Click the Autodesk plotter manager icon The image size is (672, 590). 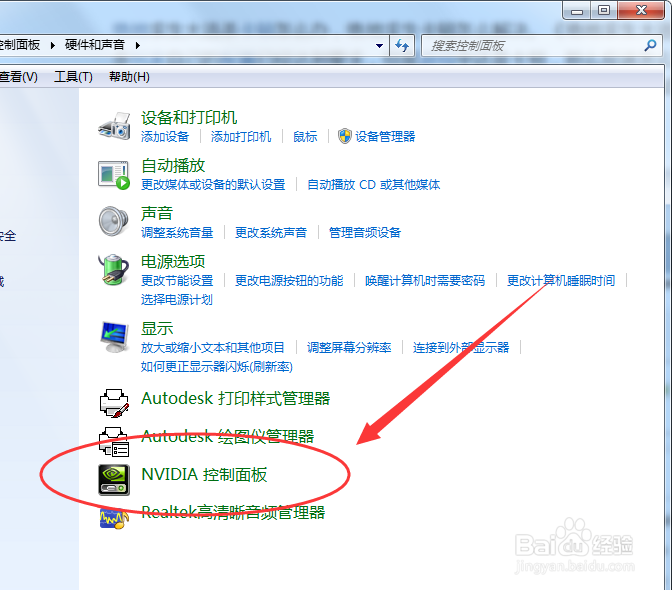[114, 441]
